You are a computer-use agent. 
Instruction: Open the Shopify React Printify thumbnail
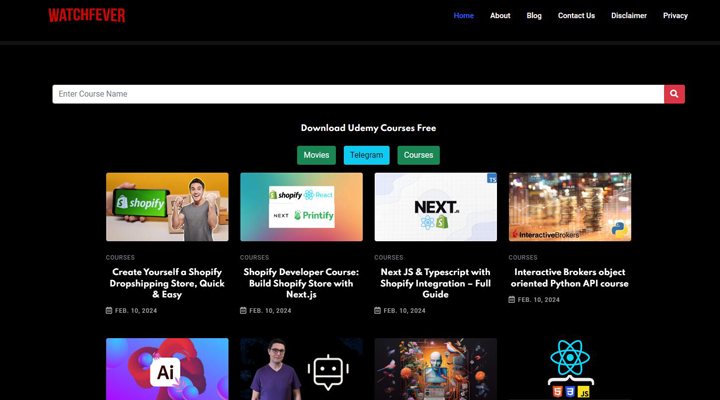[301, 207]
